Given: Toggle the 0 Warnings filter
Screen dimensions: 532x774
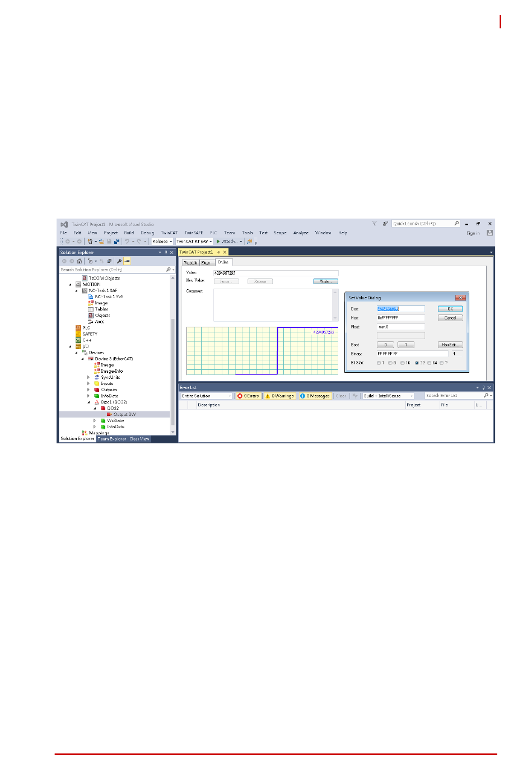Looking at the screenshot, I should coord(279,396).
